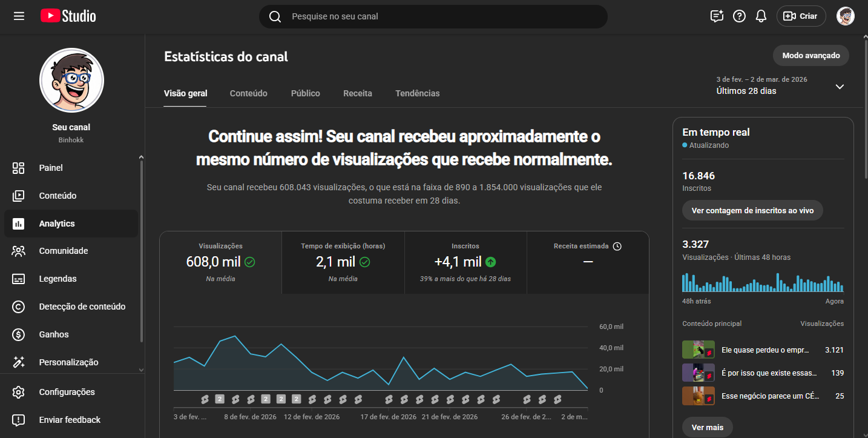Open Legendas via its subtitles icon
Image resolution: width=868 pixels, height=438 pixels.
point(19,279)
